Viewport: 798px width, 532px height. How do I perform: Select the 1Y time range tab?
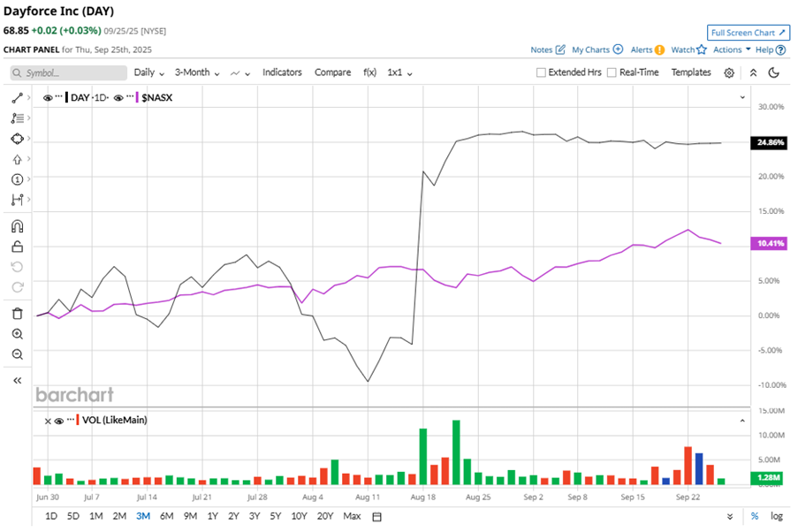[213, 516]
